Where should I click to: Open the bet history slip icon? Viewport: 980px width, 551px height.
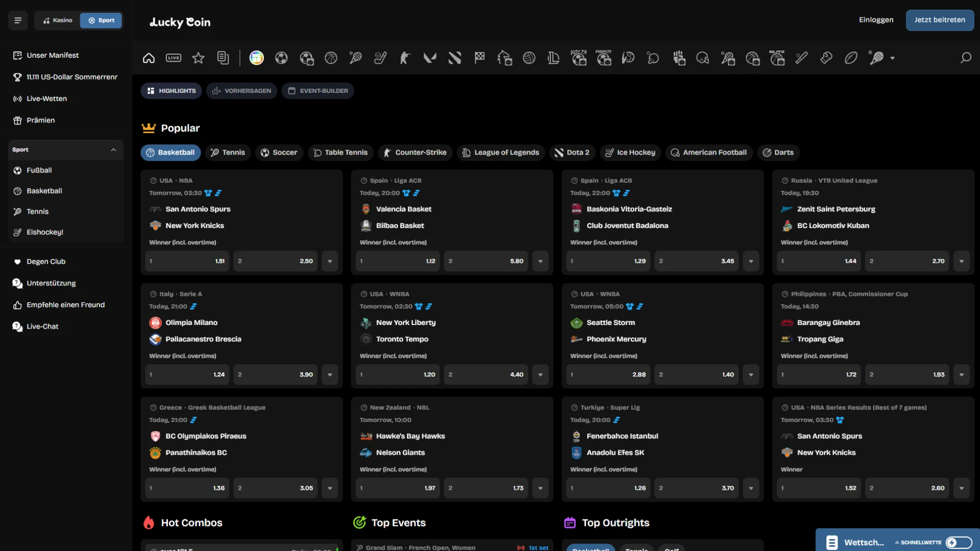click(x=223, y=58)
